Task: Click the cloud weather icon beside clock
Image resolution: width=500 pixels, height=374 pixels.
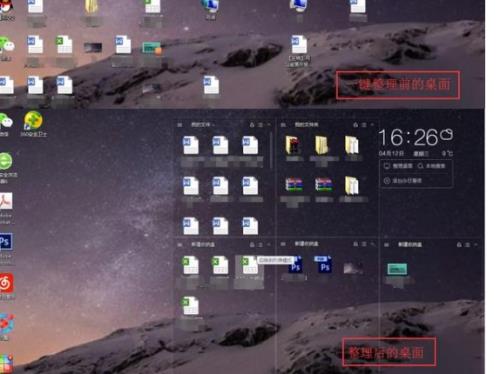Action: 446,134
